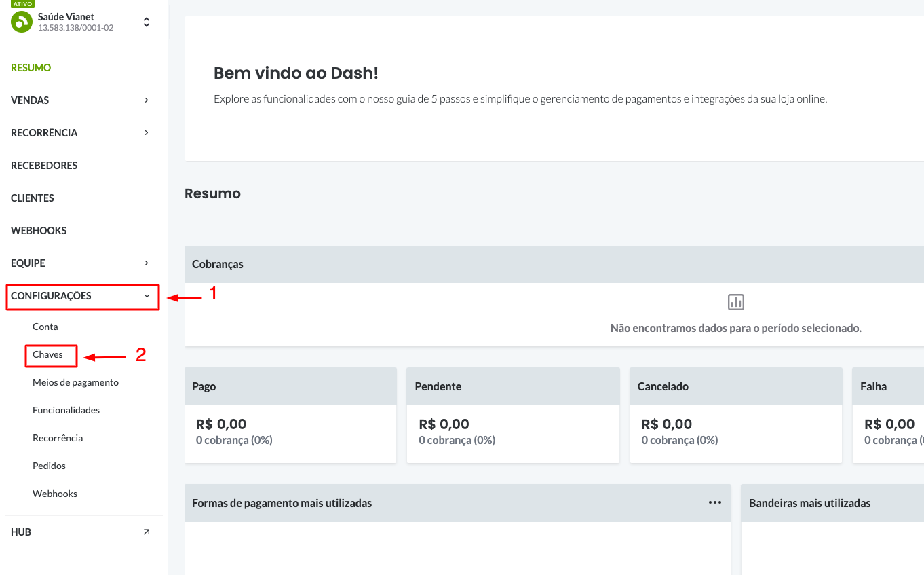Expand the Vendas submenu chevron
924x575 pixels.
(147, 100)
